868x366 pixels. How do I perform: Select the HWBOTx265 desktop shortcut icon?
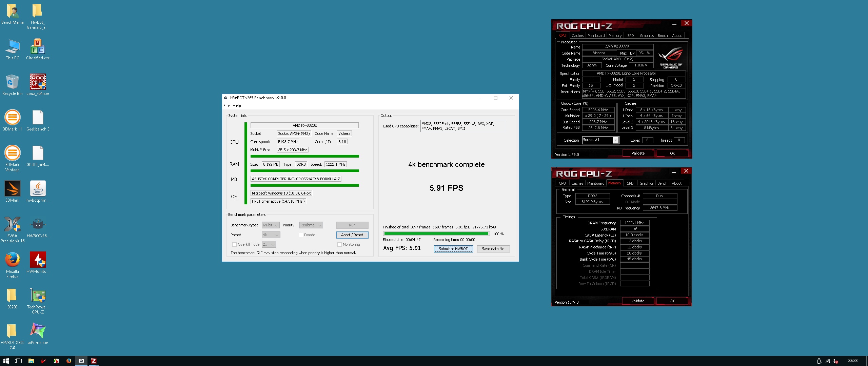38,228
